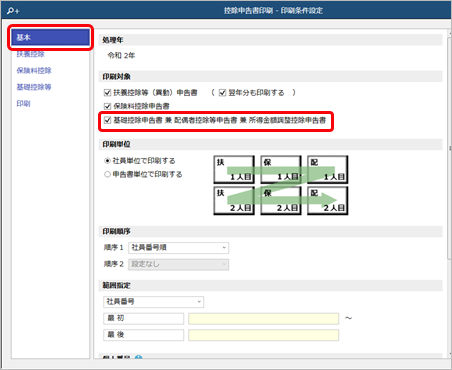The image size is (452, 370).
Task: Click the vertical scrollbar on right edge
Action: (450, 147)
